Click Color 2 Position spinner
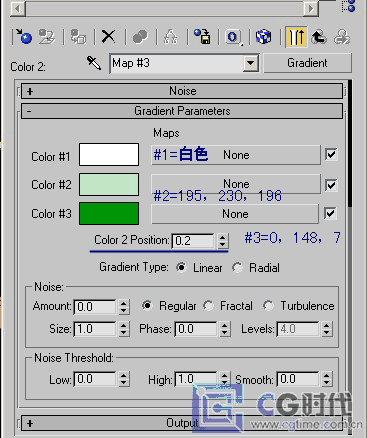This screenshot has height=438, width=367. 222,240
